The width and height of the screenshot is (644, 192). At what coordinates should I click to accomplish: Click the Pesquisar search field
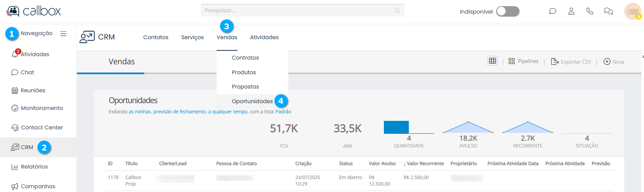click(298, 10)
